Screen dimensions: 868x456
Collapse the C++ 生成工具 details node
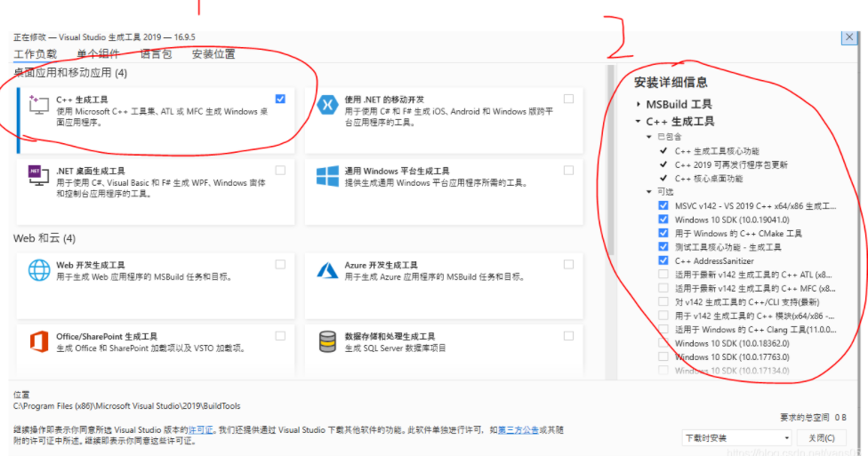(x=639, y=121)
